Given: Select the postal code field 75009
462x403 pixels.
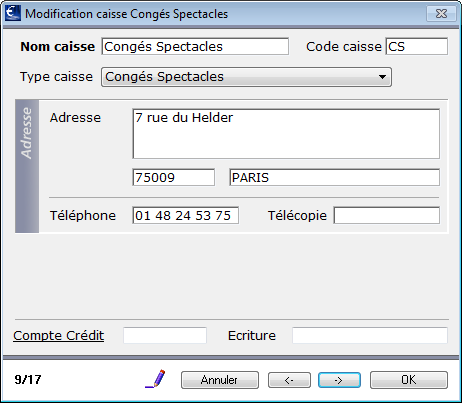Looking at the screenshot, I should tap(173, 177).
